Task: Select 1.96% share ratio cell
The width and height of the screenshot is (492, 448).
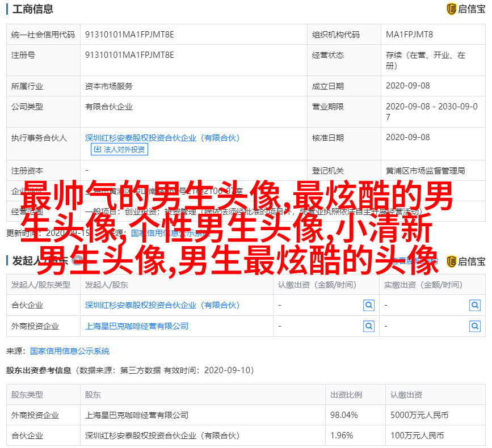Action: [x=355, y=436]
